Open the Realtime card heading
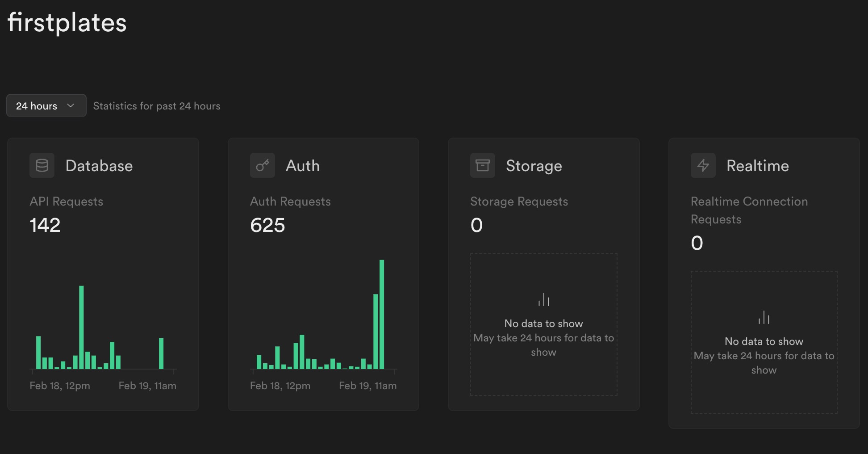The width and height of the screenshot is (868, 454). coord(758,166)
